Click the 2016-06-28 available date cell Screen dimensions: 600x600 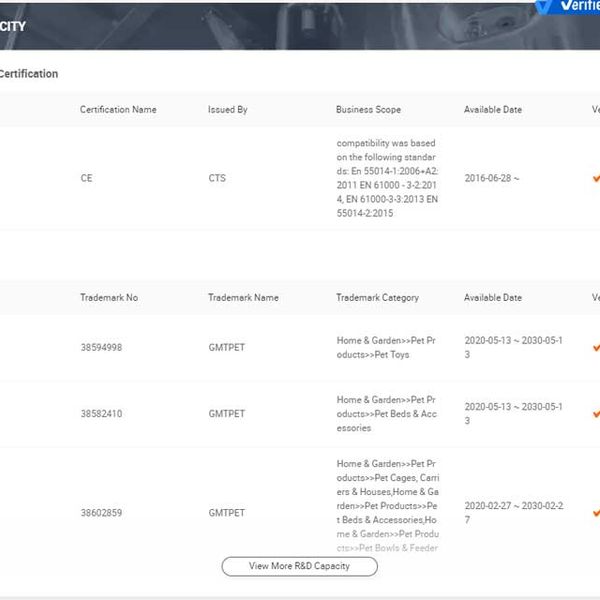click(x=492, y=178)
